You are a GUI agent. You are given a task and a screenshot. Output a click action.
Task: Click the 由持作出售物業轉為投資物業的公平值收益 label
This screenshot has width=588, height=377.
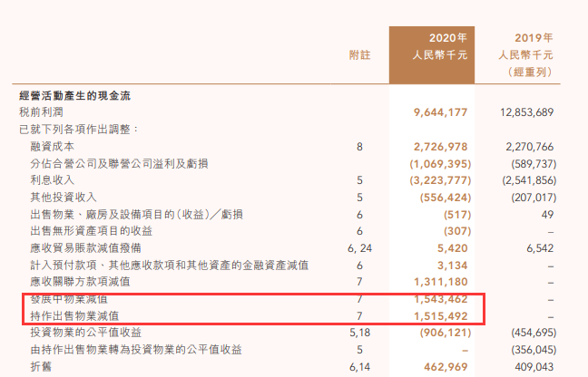pos(136,350)
